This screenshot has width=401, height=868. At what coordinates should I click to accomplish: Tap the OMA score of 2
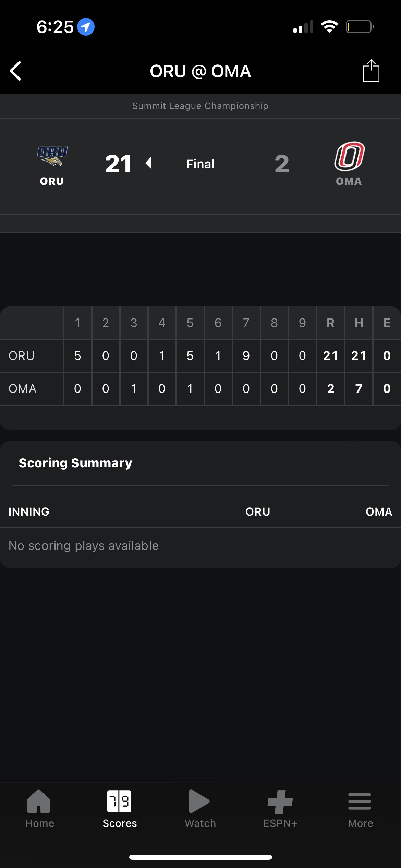coord(282,164)
